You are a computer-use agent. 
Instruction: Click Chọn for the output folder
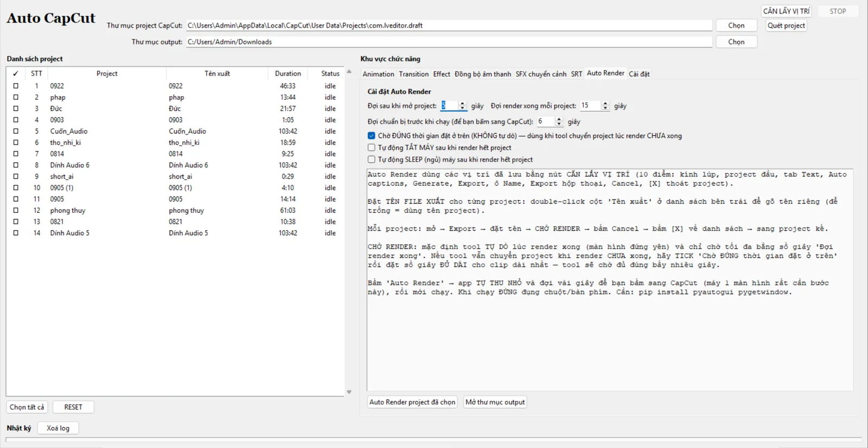[736, 42]
